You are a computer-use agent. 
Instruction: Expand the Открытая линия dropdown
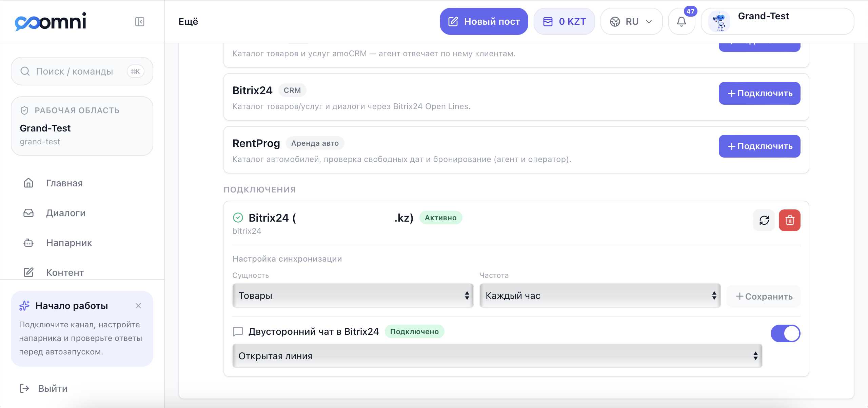497,356
